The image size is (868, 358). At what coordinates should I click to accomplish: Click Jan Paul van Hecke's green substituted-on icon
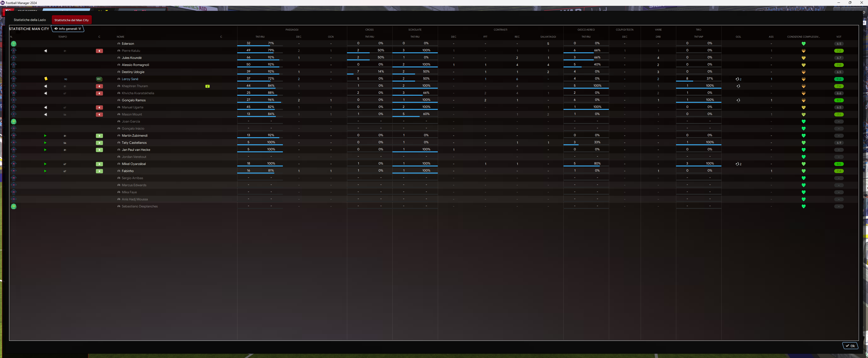(x=99, y=150)
